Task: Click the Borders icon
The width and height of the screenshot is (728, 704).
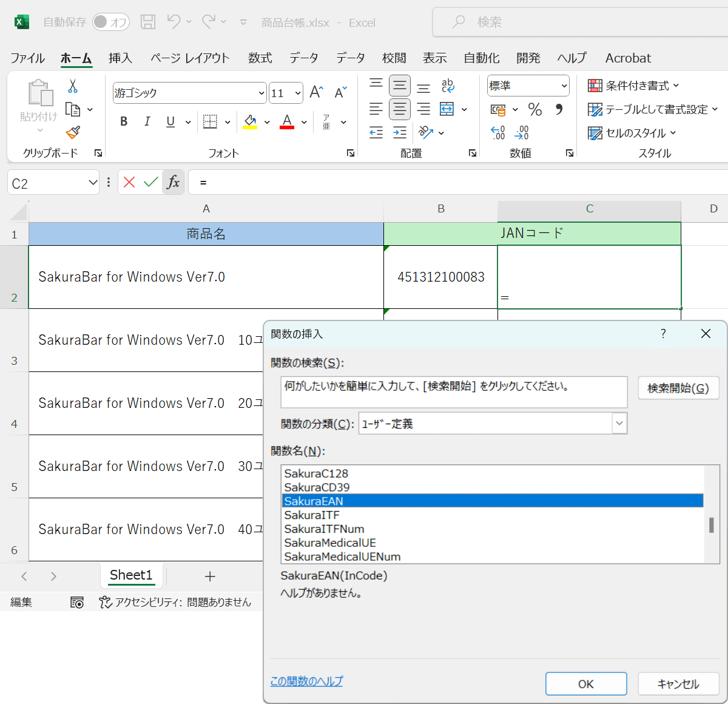Action: pyautogui.click(x=210, y=121)
